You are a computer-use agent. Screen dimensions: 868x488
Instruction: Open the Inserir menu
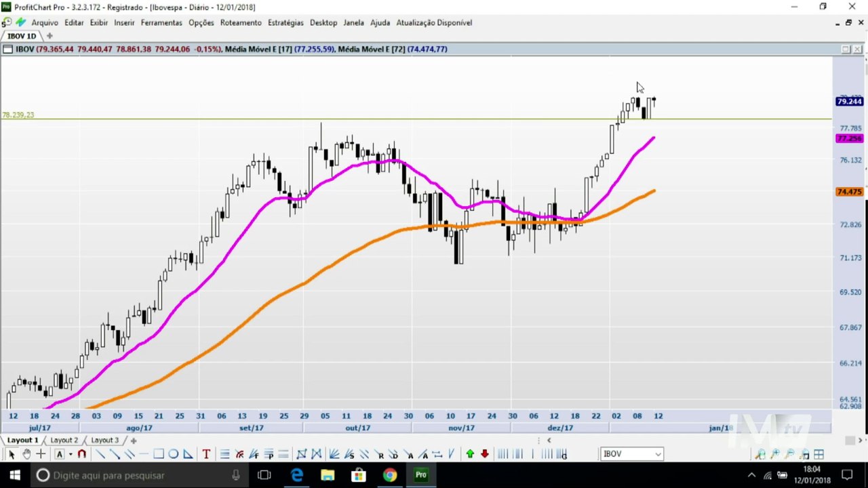tap(124, 22)
